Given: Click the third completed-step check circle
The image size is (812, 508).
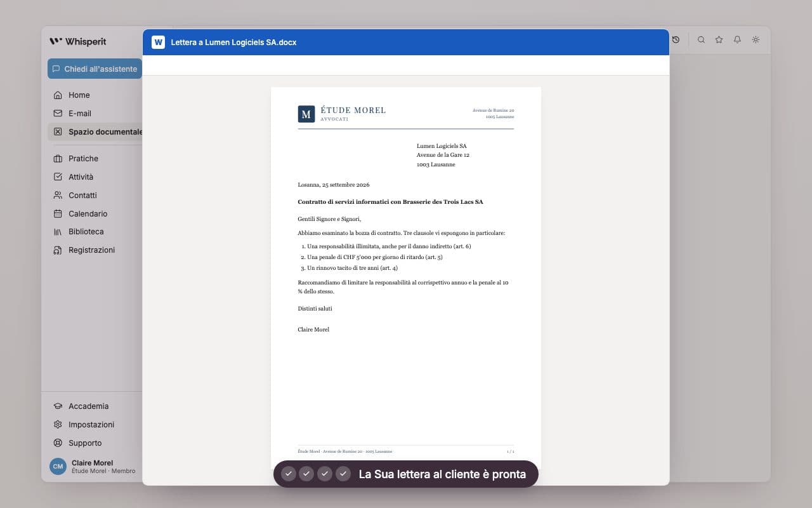Looking at the screenshot, I should 325,474.
